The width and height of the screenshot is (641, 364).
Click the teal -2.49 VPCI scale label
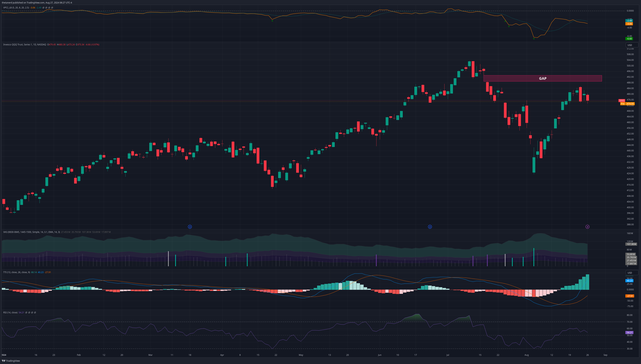pyautogui.click(x=629, y=21)
